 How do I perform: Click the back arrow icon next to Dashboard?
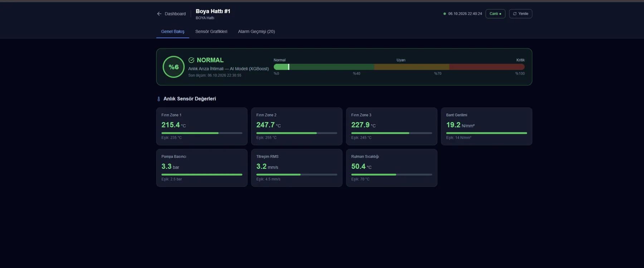click(x=159, y=14)
